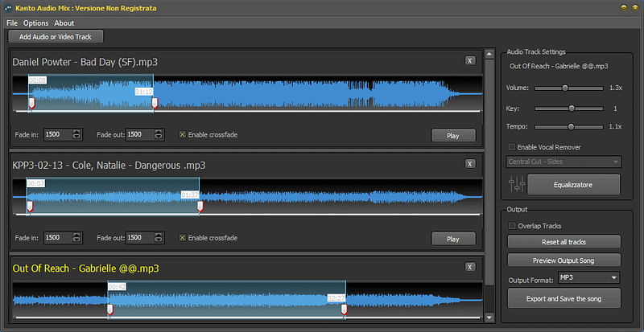Enable the Overlap Tracks option

512,226
